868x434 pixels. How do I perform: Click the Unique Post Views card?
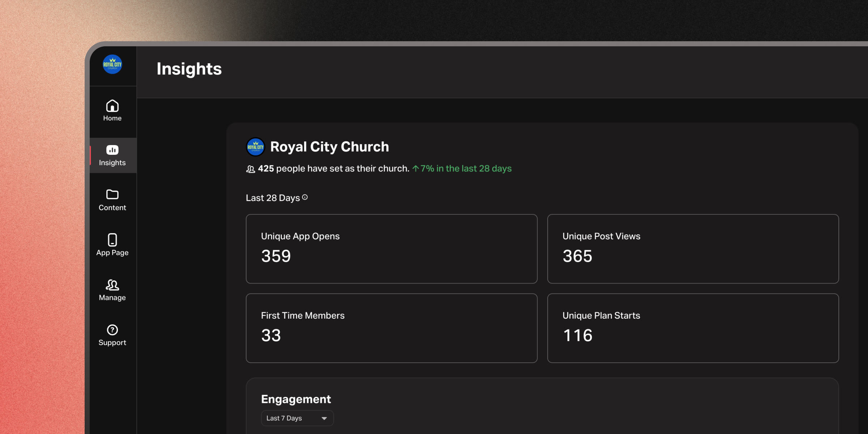click(x=693, y=249)
